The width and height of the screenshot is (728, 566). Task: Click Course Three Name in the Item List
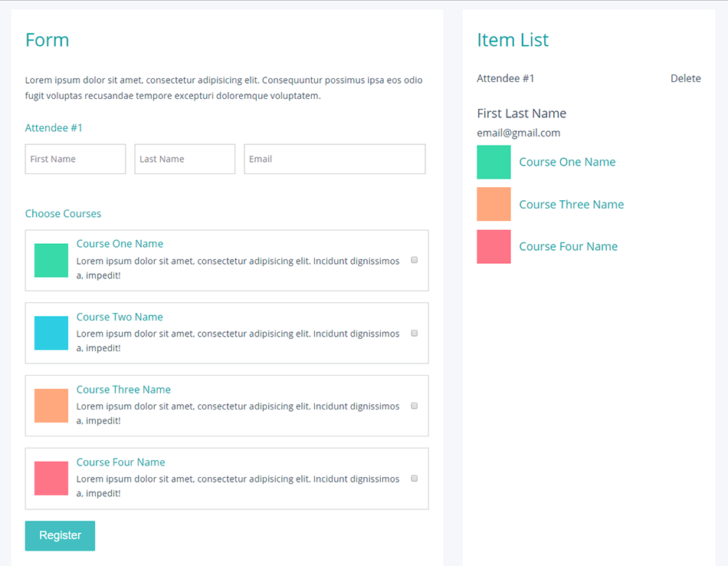(x=571, y=204)
